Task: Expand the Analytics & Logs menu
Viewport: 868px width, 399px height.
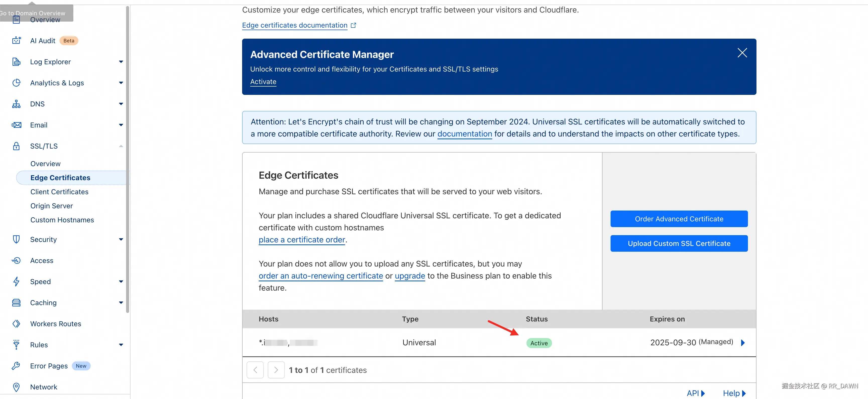Action: click(x=121, y=83)
